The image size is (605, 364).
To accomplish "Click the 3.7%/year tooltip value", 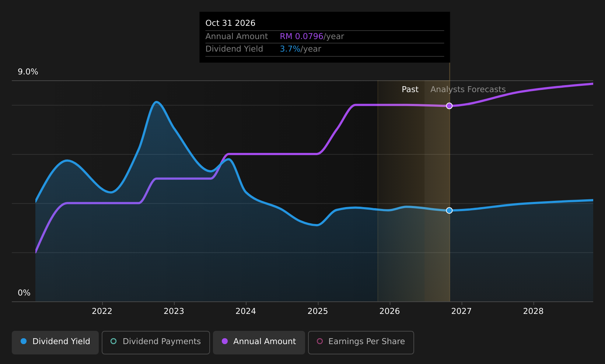I will 300,49.
